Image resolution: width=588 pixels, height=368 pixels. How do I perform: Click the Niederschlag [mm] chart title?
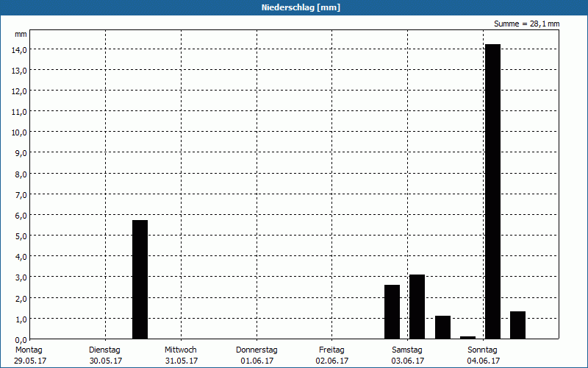pyautogui.click(x=301, y=7)
